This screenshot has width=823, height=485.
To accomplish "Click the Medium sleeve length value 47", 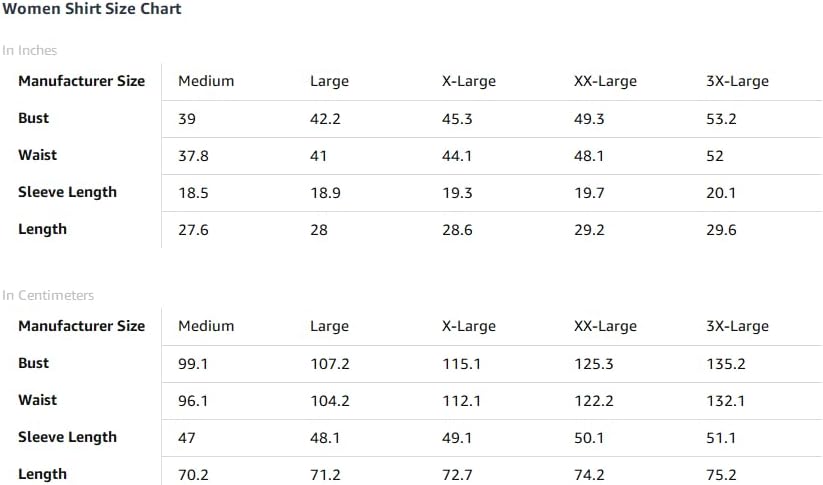I will click(x=186, y=438).
